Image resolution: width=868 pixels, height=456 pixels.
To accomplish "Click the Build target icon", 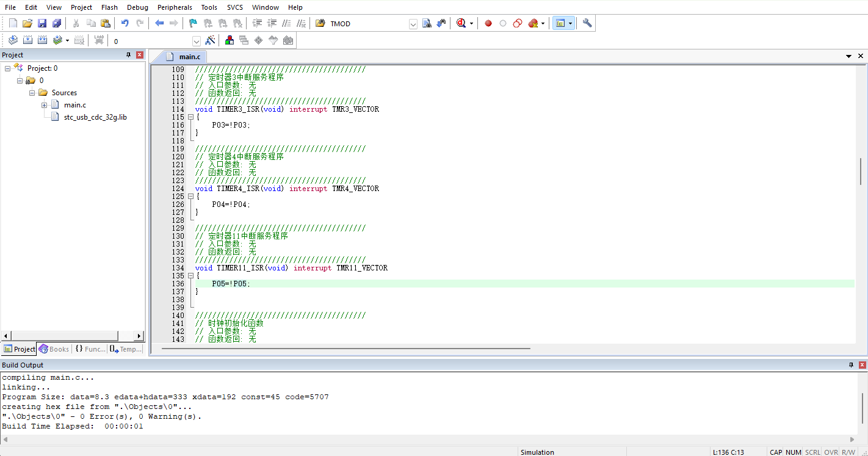I will [x=27, y=40].
